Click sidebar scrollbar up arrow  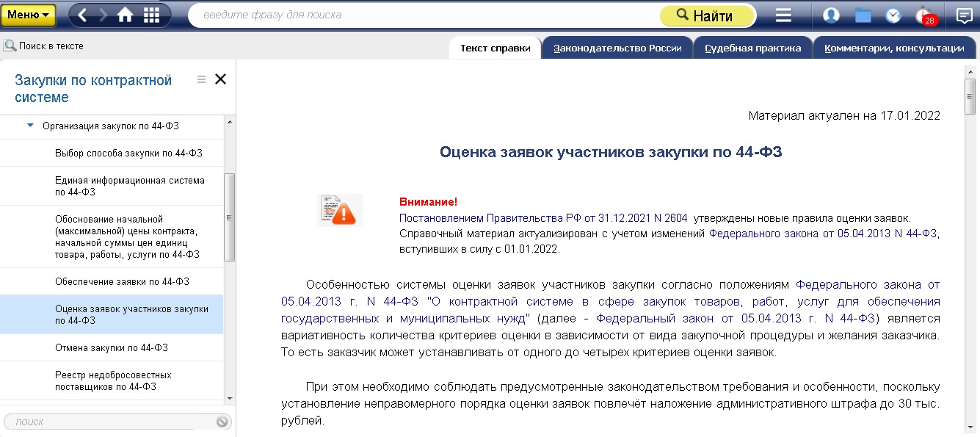(x=230, y=121)
